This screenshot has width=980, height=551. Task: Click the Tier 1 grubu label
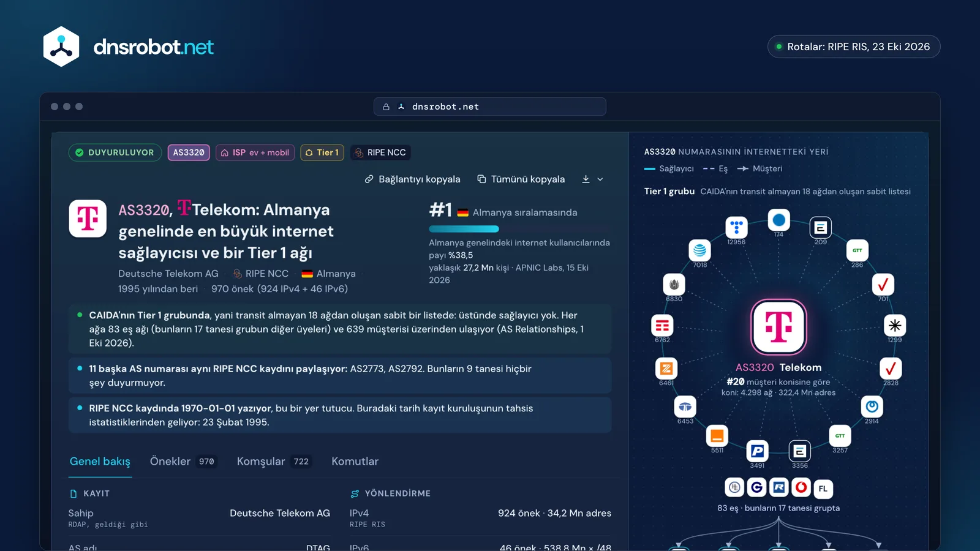[669, 191]
